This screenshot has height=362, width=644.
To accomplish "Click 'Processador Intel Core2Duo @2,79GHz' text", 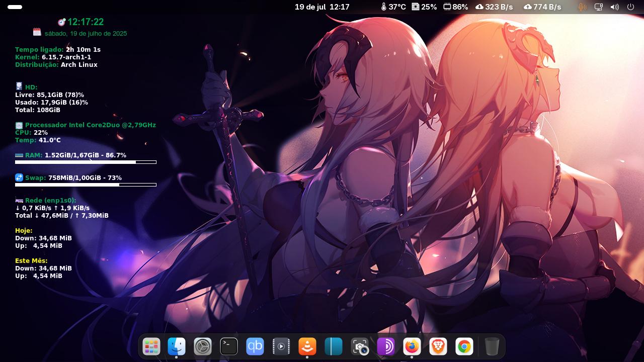I will pos(91,125).
